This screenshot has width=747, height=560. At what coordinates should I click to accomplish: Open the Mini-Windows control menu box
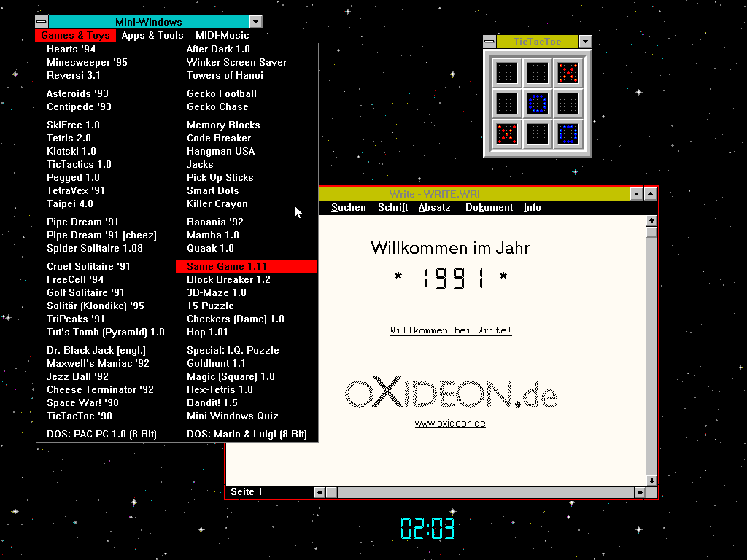click(42, 22)
